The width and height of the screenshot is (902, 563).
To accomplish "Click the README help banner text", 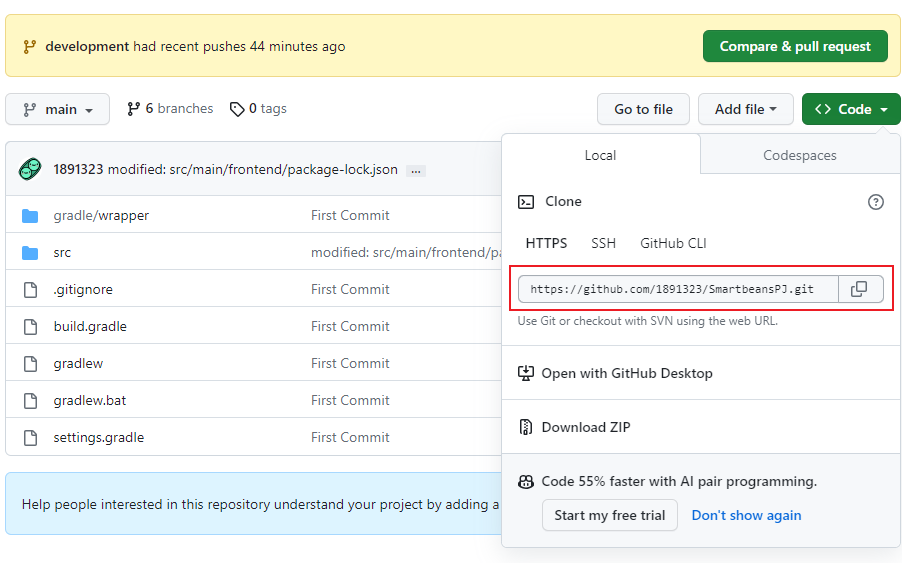I will 261,504.
